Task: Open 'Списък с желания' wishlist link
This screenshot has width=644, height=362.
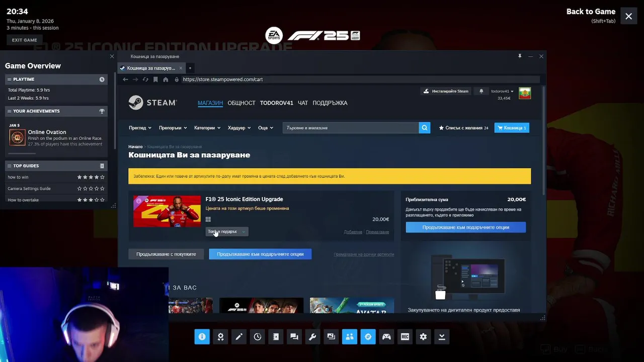Action: click(463, 128)
